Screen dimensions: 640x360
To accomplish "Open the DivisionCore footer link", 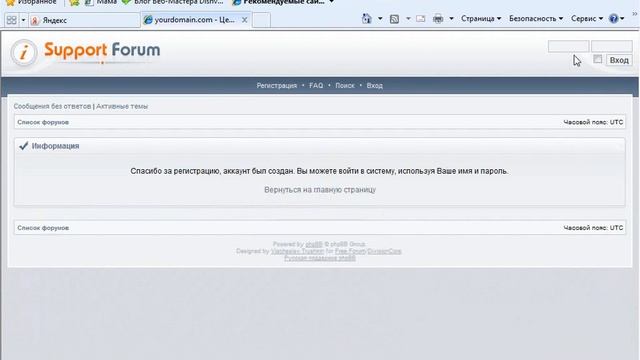I will click(x=384, y=251).
